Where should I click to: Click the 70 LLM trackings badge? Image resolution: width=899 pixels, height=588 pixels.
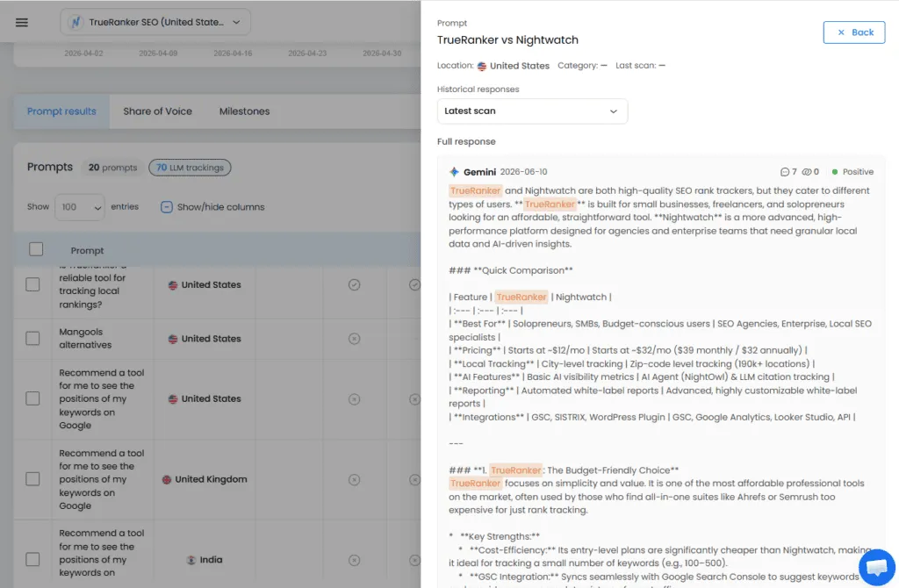(x=190, y=168)
